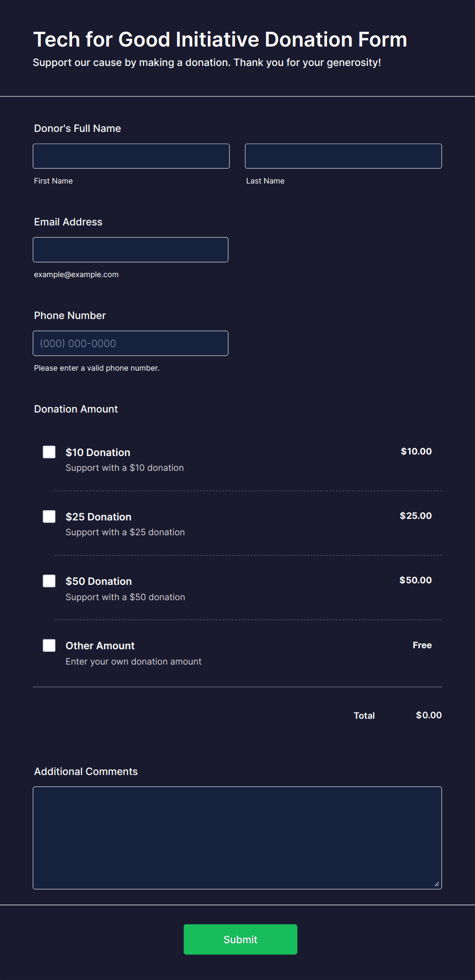Click inside the Additional Comments textarea

[237, 838]
